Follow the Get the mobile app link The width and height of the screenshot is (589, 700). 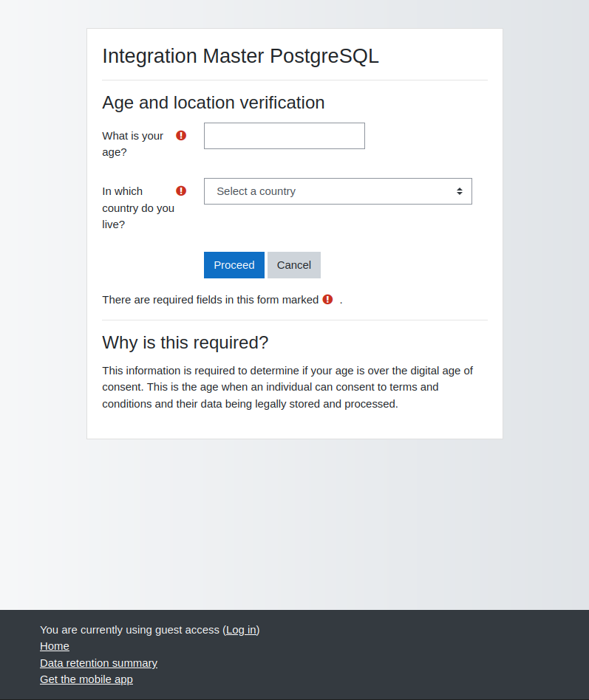point(86,679)
